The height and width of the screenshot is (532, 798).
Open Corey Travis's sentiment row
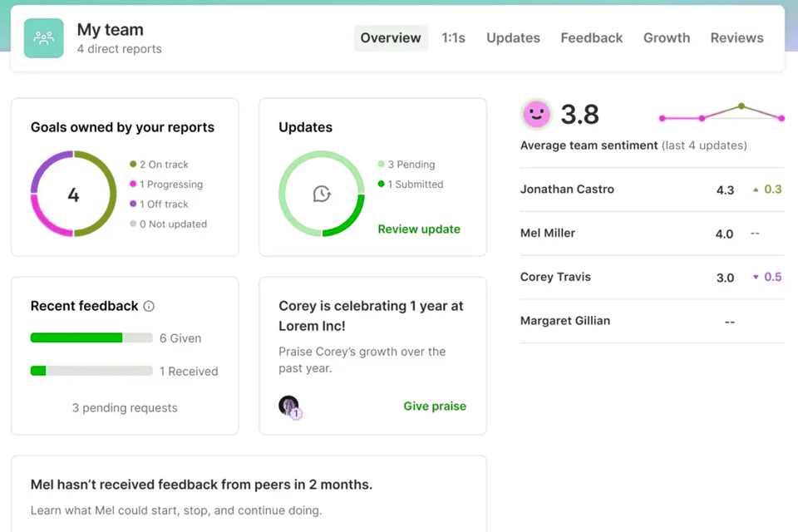click(x=652, y=277)
